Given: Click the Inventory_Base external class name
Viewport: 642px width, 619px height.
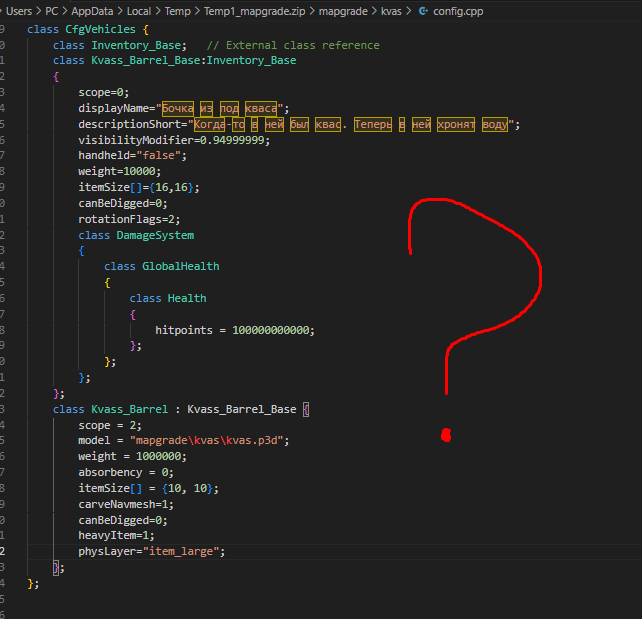Looking at the screenshot, I should 136,45.
